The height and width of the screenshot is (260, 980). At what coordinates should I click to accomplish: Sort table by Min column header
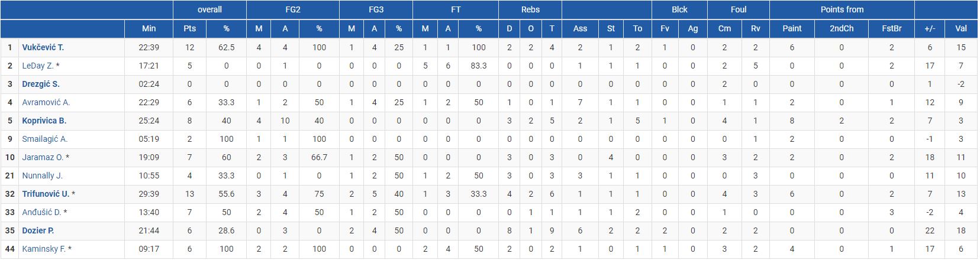point(149,28)
